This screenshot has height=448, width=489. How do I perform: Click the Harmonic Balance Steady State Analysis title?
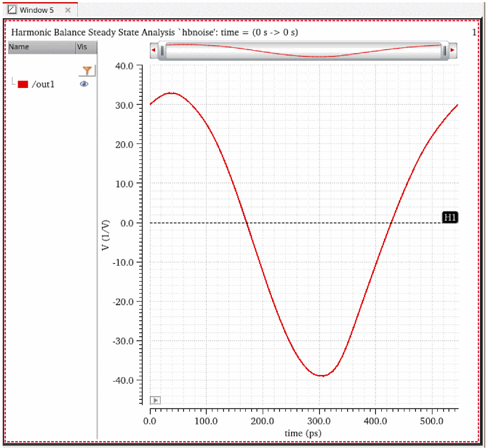pyautogui.click(x=155, y=33)
